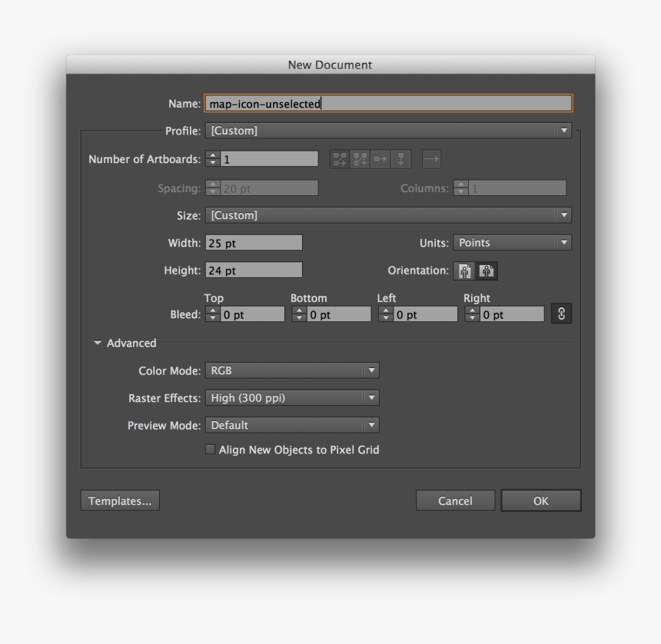Enable Align New Objects to Pixel Grid
This screenshot has height=644, width=661.
[210, 450]
